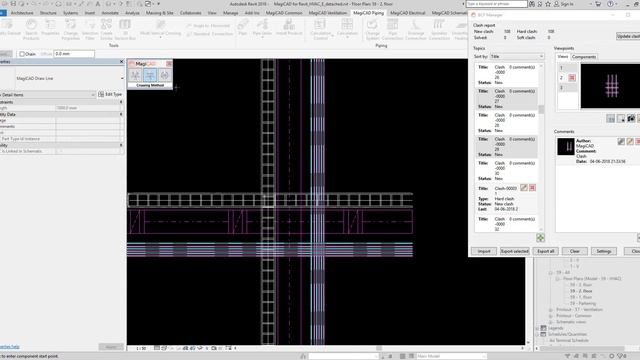Delete the Clash-0000 topic via red icon
Viewport: 640px width, 360px height.
coord(532,188)
